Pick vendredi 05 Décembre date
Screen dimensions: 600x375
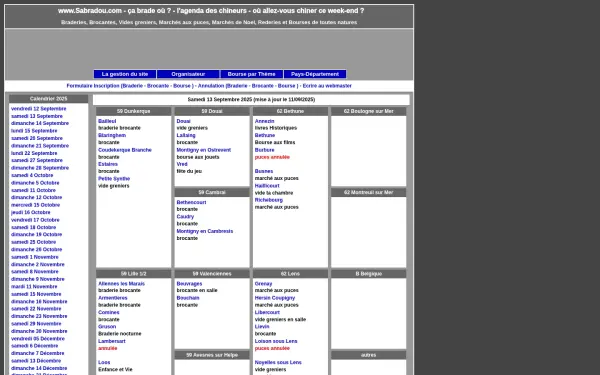point(38,339)
